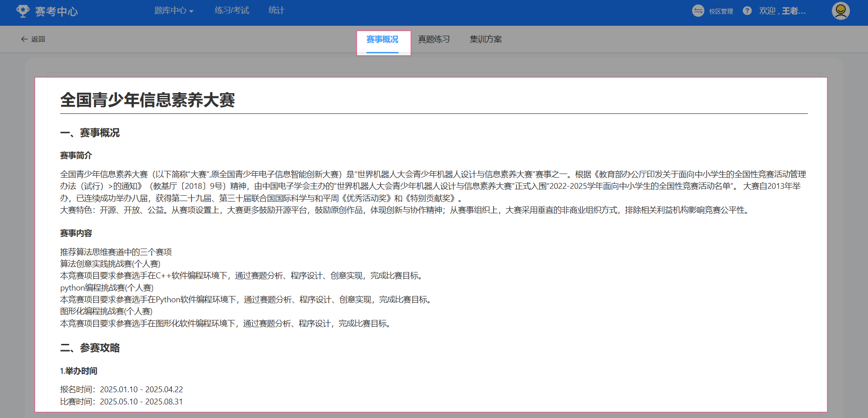Click the 赛考中心 site title

57,11
